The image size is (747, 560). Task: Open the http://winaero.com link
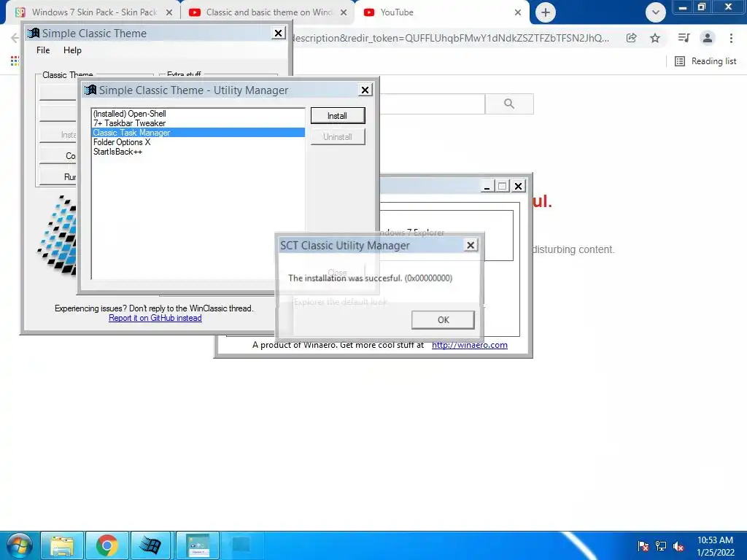click(470, 345)
